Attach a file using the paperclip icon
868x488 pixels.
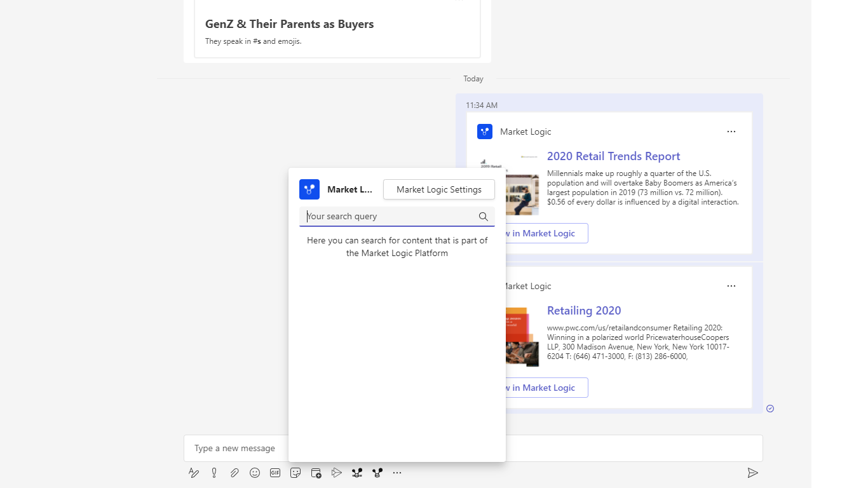[x=234, y=473]
